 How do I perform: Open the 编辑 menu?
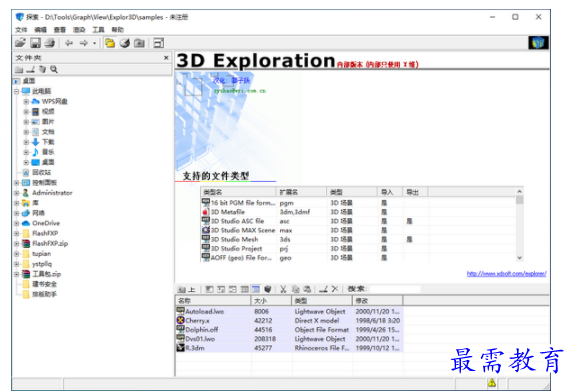(x=40, y=30)
